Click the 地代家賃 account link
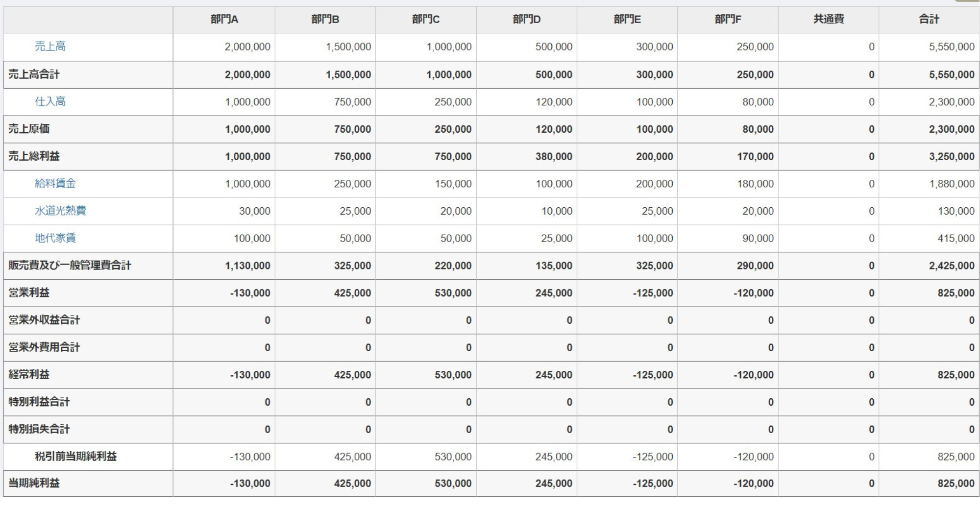 click(x=55, y=238)
